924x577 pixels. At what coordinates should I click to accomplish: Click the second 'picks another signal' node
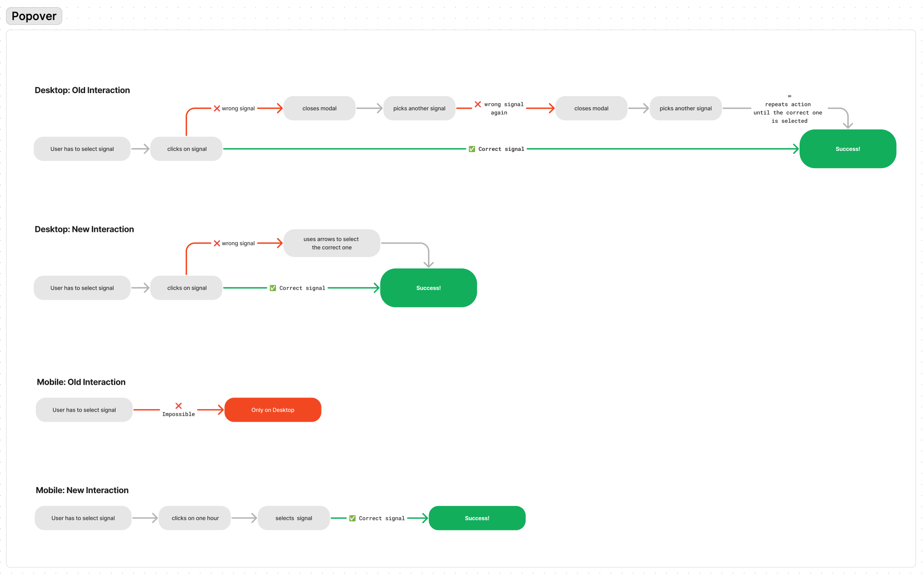point(686,108)
